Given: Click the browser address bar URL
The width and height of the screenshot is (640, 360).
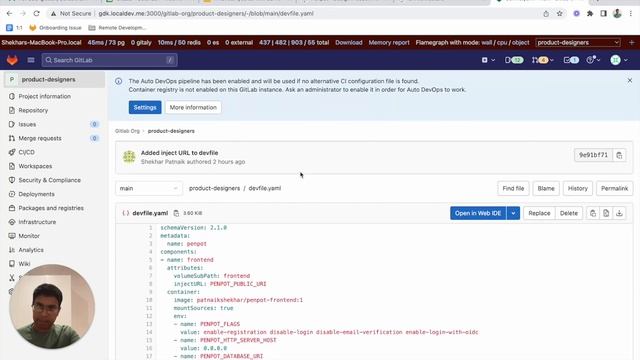Looking at the screenshot, I should point(206,13).
